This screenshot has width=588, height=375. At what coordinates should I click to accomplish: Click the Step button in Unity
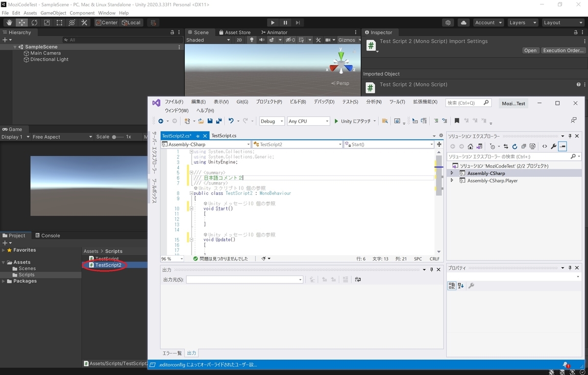(298, 23)
